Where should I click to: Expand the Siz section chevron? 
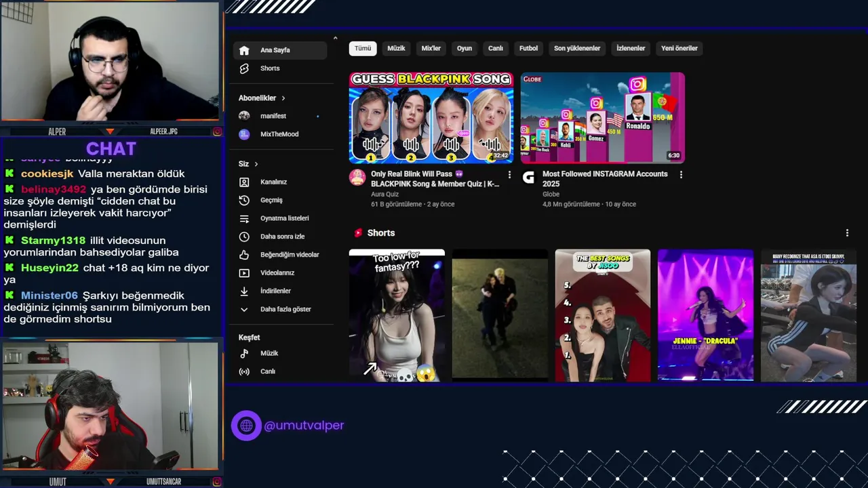tap(256, 164)
